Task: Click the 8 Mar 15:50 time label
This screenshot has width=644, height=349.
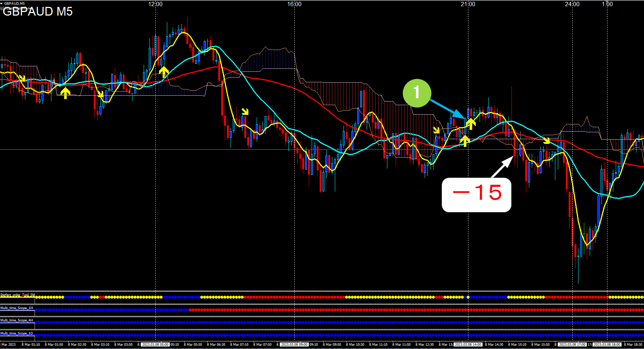Action: click(x=540, y=345)
